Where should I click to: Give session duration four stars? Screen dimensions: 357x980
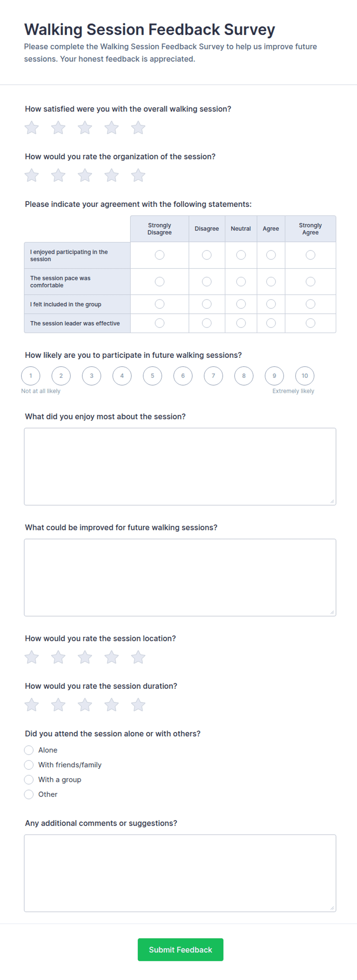(111, 704)
